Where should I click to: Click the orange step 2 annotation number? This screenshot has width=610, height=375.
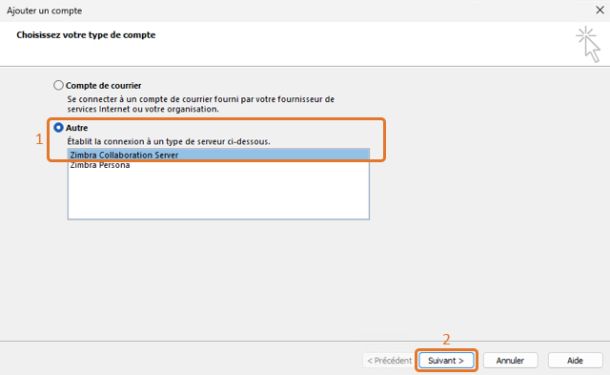(x=446, y=340)
